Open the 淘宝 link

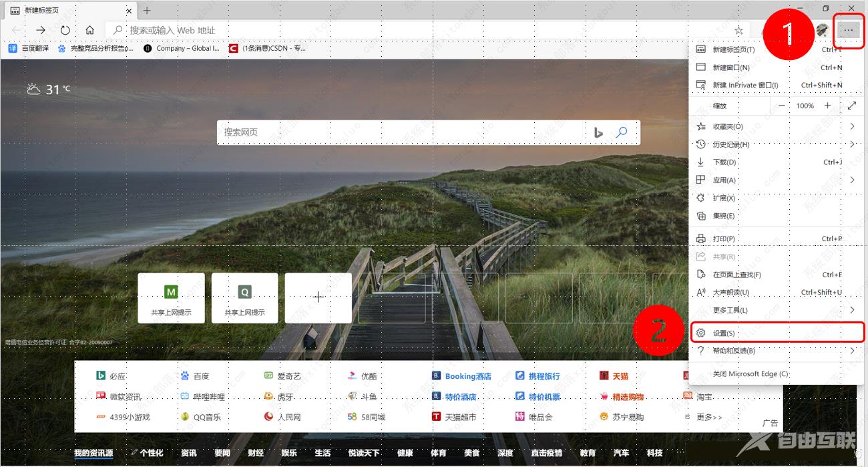tap(704, 396)
